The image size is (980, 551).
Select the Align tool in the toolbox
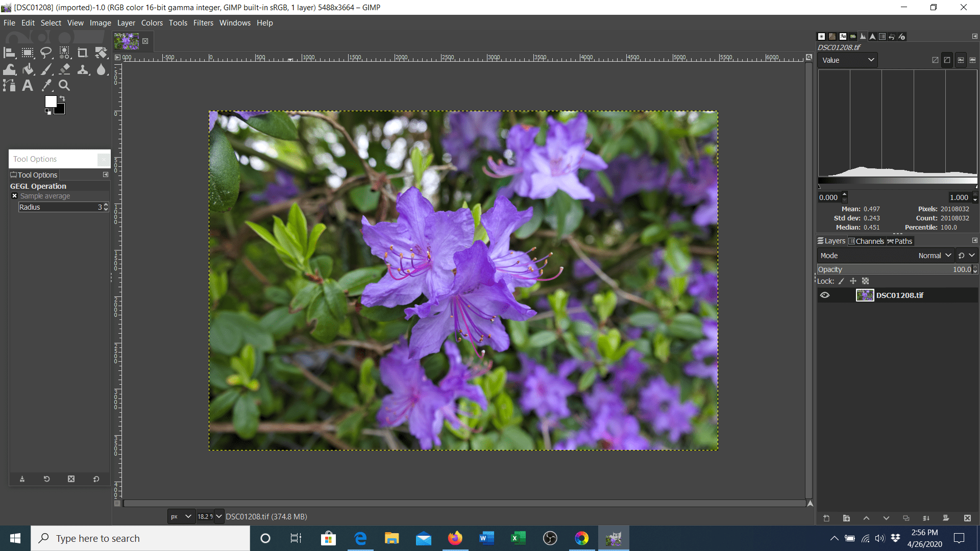click(x=9, y=53)
